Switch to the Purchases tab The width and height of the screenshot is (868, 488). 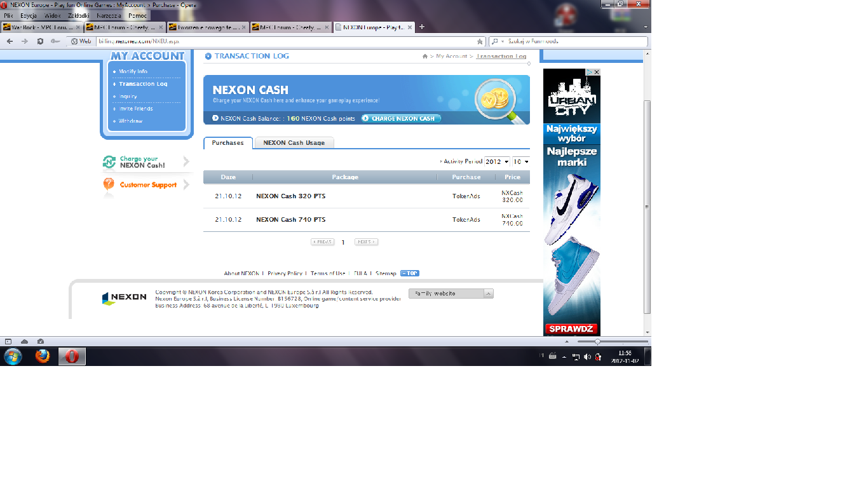(228, 143)
